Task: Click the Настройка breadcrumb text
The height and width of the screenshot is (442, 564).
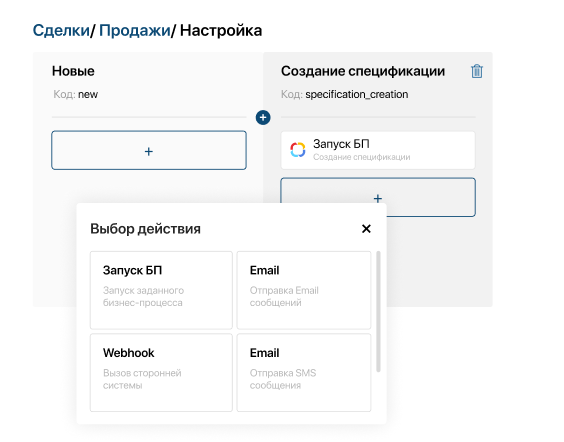Action: click(x=221, y=30)
